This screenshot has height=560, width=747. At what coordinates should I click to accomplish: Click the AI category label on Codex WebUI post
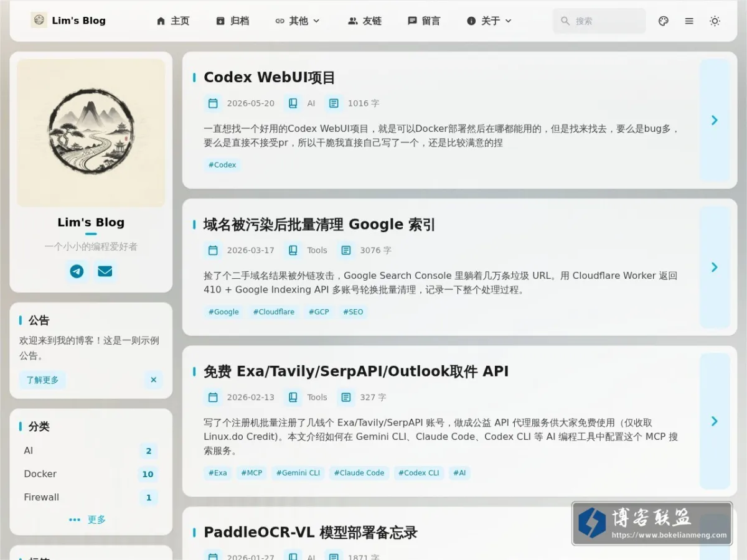coord(311,103)
